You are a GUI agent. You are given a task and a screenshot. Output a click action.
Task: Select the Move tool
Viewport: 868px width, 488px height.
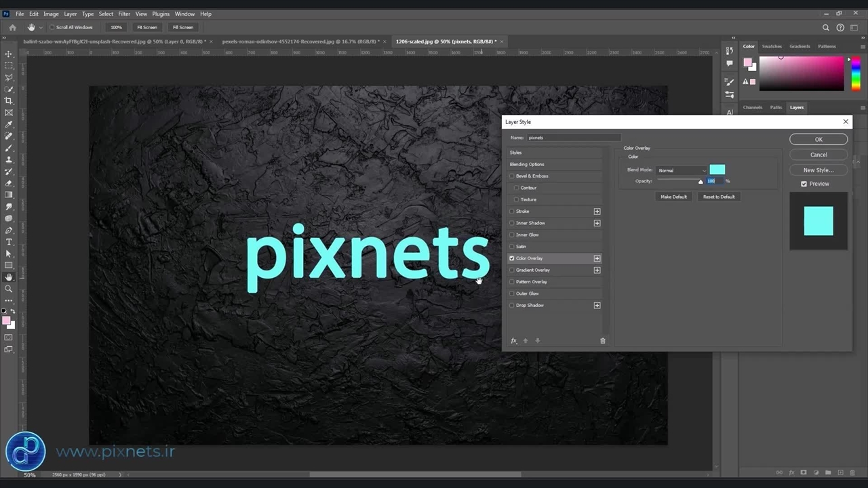coord(9,54)
